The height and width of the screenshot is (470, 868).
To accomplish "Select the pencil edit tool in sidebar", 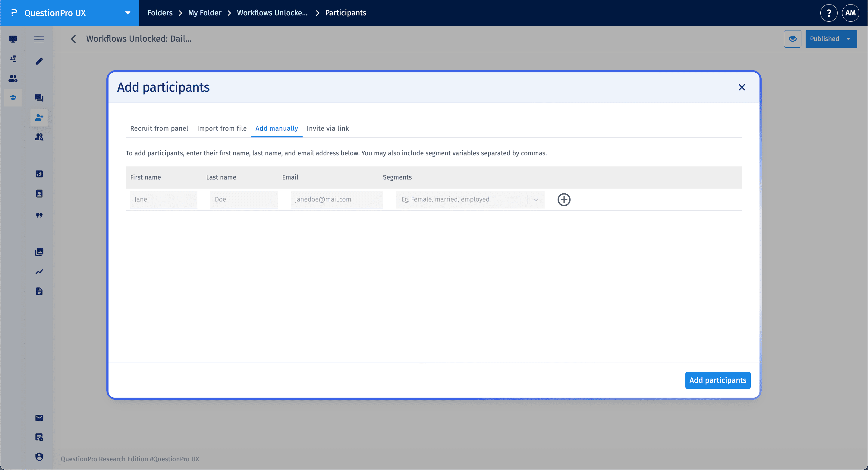I will [x=39, y=61].
